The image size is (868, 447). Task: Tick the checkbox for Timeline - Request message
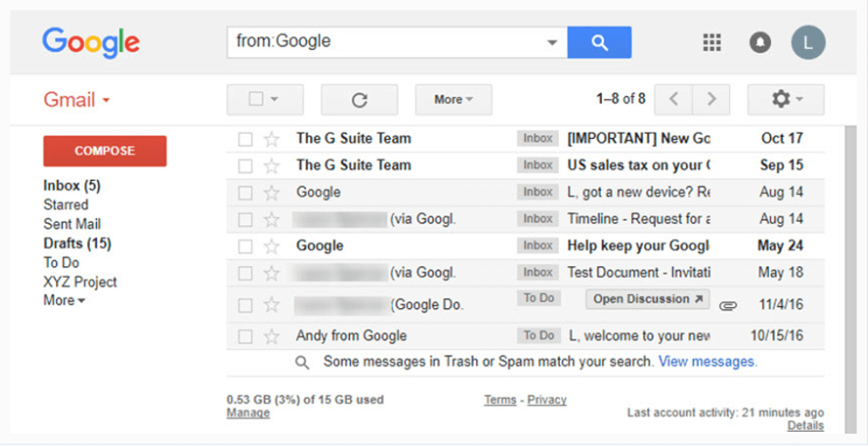(x=245, y=219)
